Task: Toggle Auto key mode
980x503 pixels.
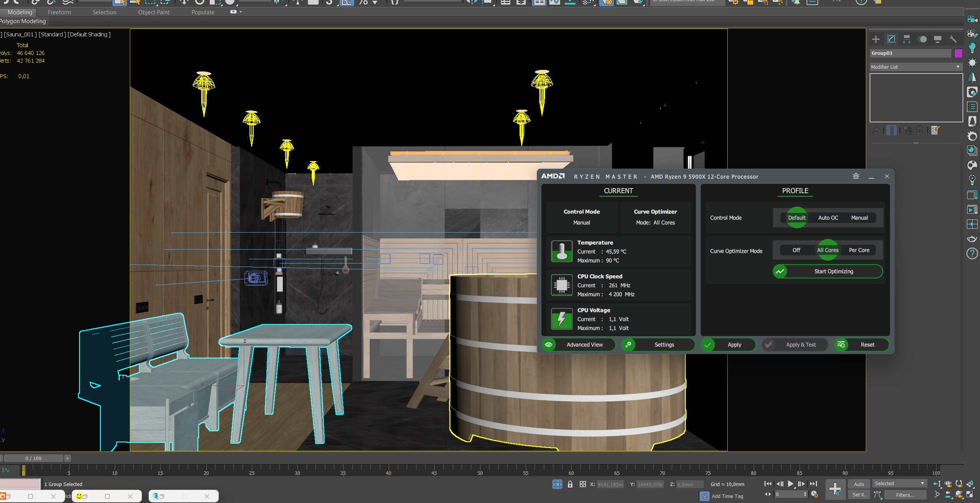Action: 859,484
